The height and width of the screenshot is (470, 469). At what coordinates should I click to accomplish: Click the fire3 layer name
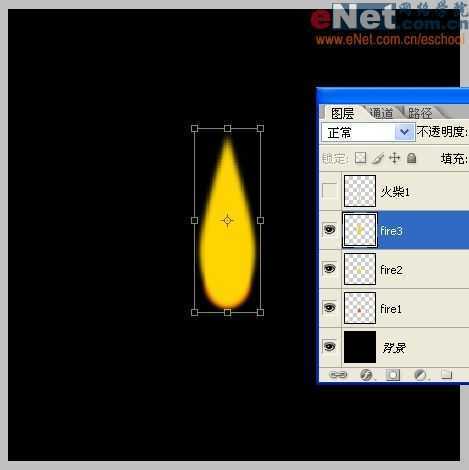click(392, 231)
